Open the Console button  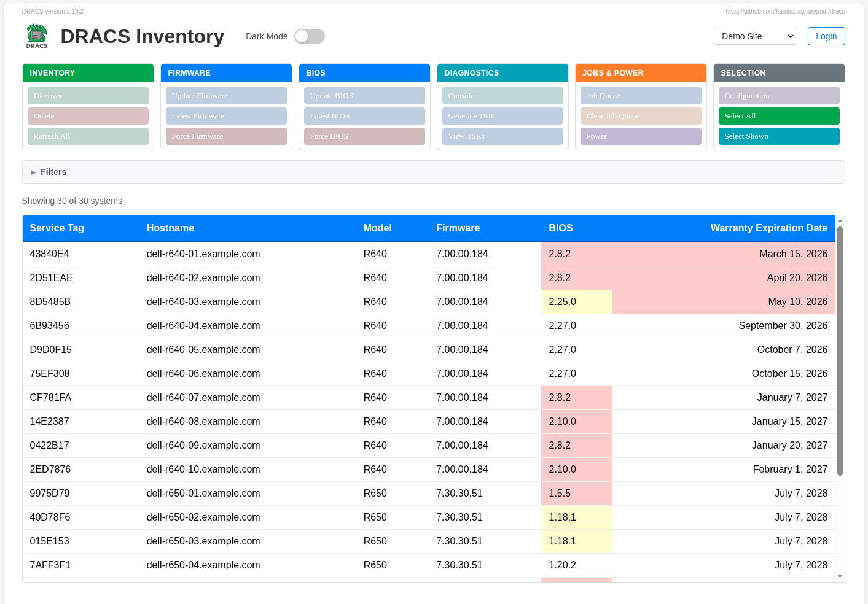coord(502,96)
